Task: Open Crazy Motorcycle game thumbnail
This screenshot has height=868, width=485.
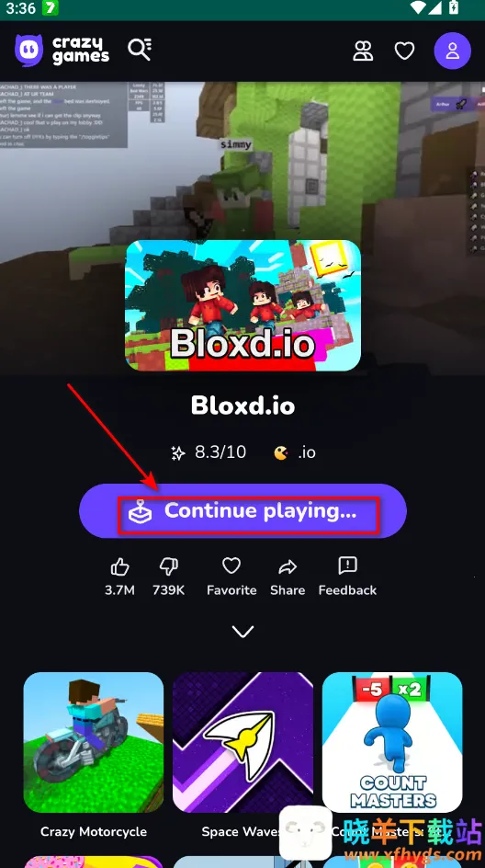Action: pos(94,742)
